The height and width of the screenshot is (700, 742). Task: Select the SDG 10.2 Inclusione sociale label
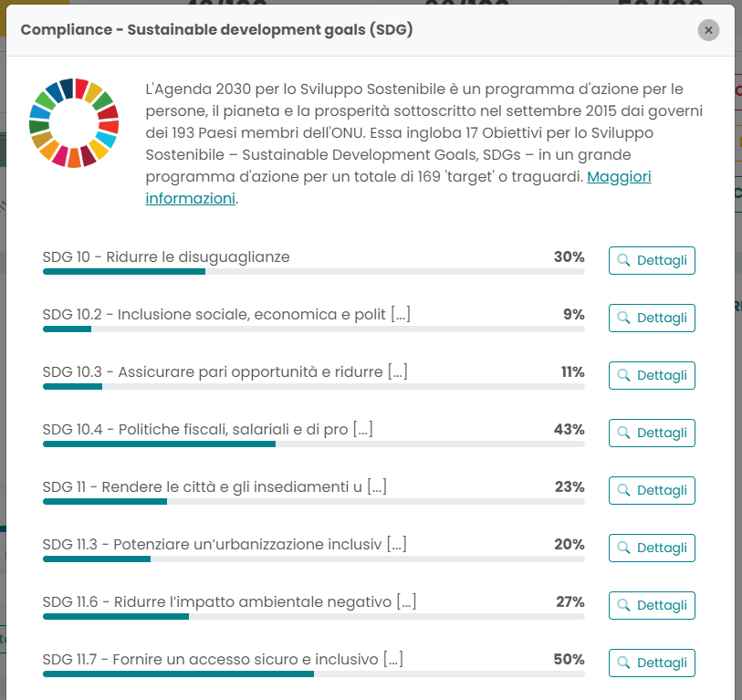225,315
